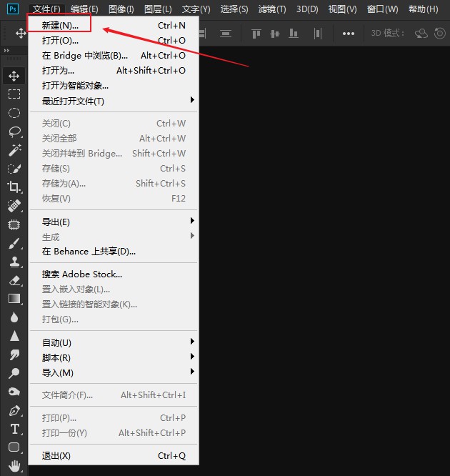Select the Sharpen triangle tool

click(14, 336)
